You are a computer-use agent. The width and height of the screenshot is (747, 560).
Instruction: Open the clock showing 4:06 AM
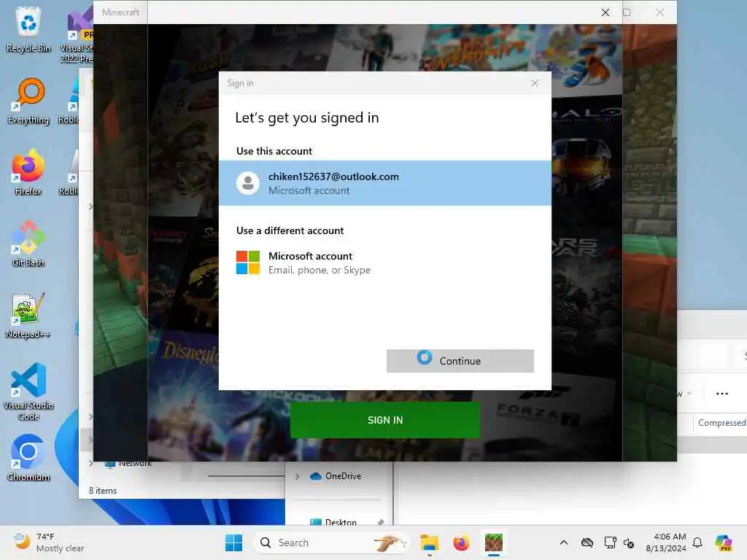click(x=666, y=542)
